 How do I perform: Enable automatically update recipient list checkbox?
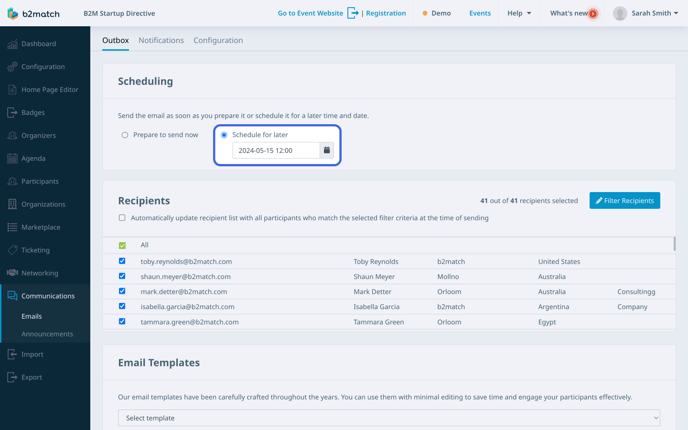(122, 218)
